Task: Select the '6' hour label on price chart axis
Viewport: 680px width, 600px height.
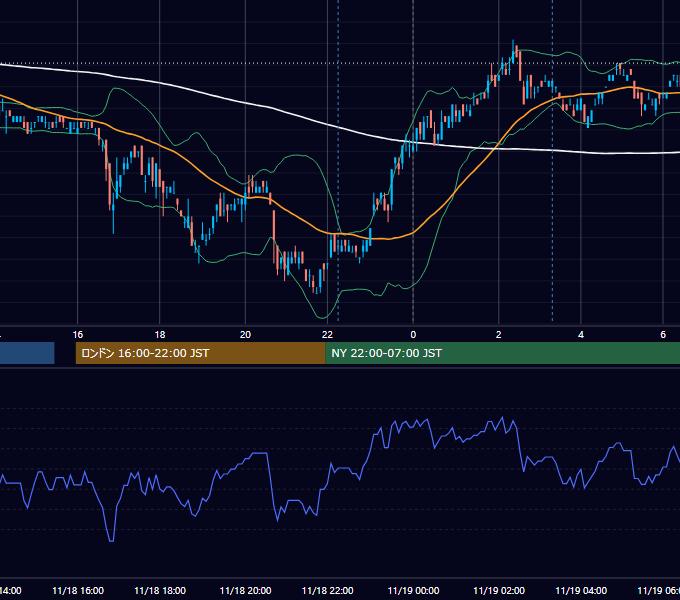Action: pyautogui.click(x=663, y=335)
